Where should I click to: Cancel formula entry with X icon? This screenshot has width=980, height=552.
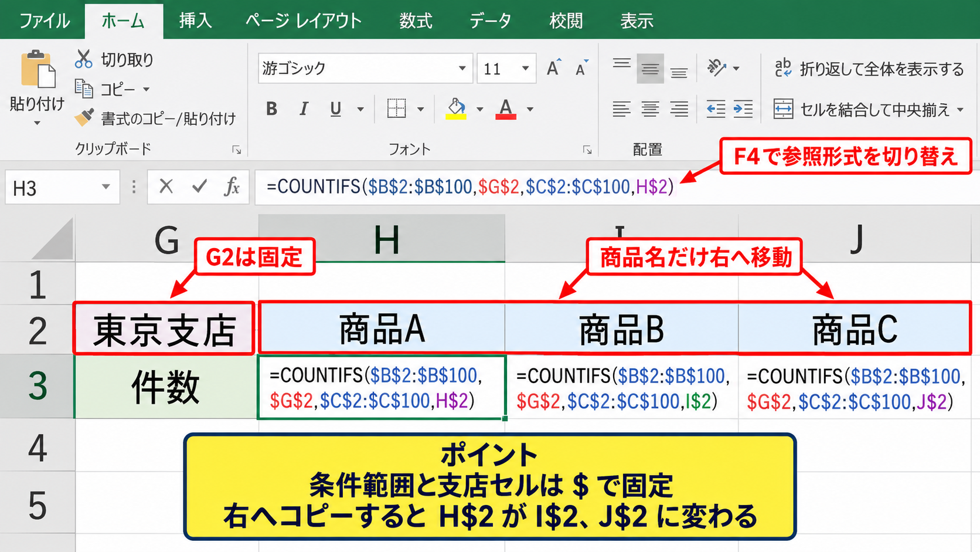pos(166,187)
